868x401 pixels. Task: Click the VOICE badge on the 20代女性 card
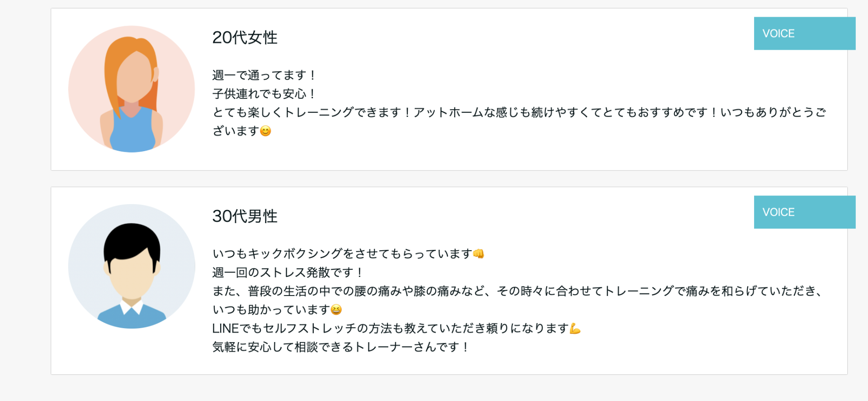coord(804,33)
